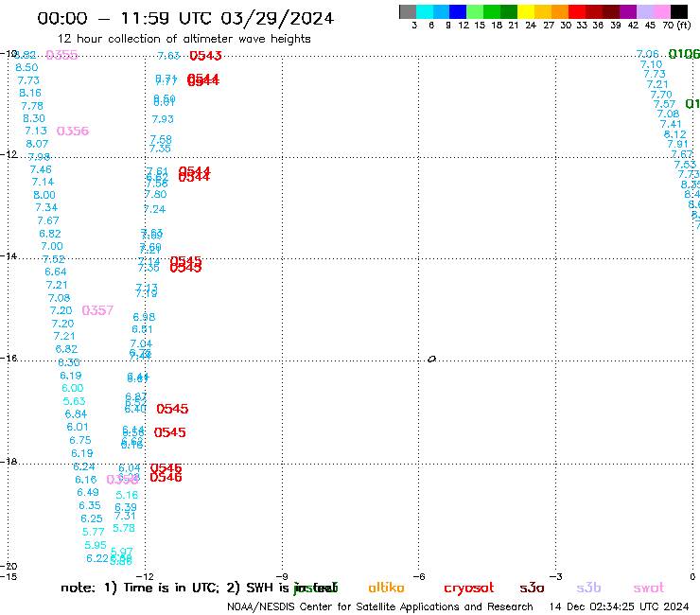This screenshot has width=700, height=615.
Task: Select the wave height value '6.64'
Action: (x=56, y=272)
